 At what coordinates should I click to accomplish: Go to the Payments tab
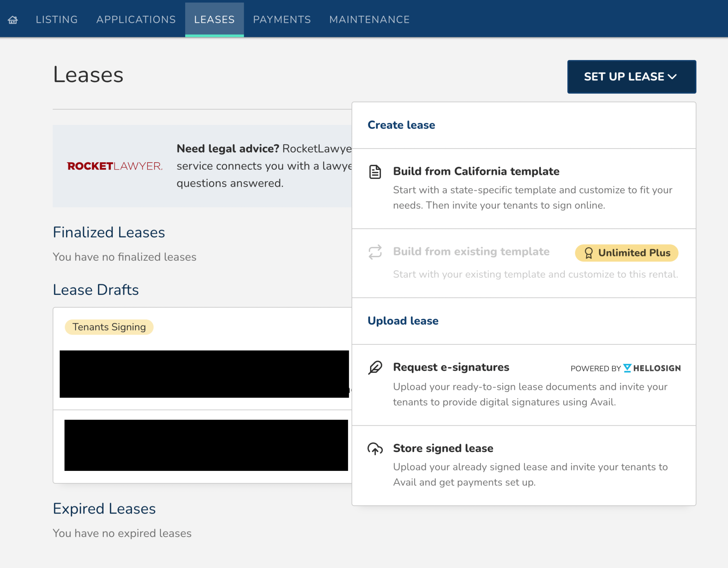(x=282, y=20)
